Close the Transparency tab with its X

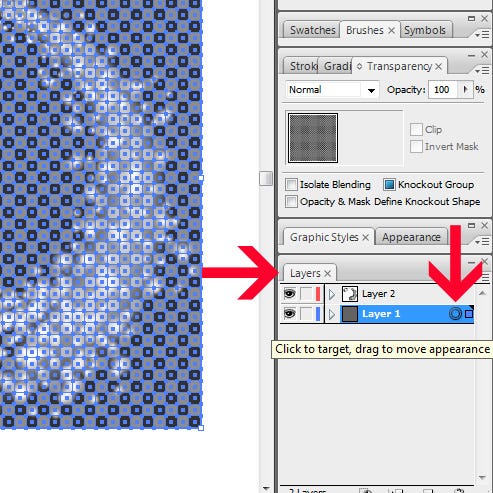[439, 67]
